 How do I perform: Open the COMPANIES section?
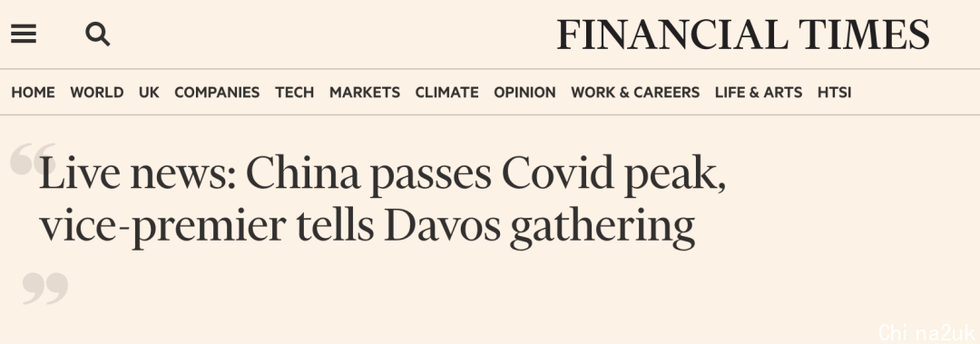pos(217,93)
